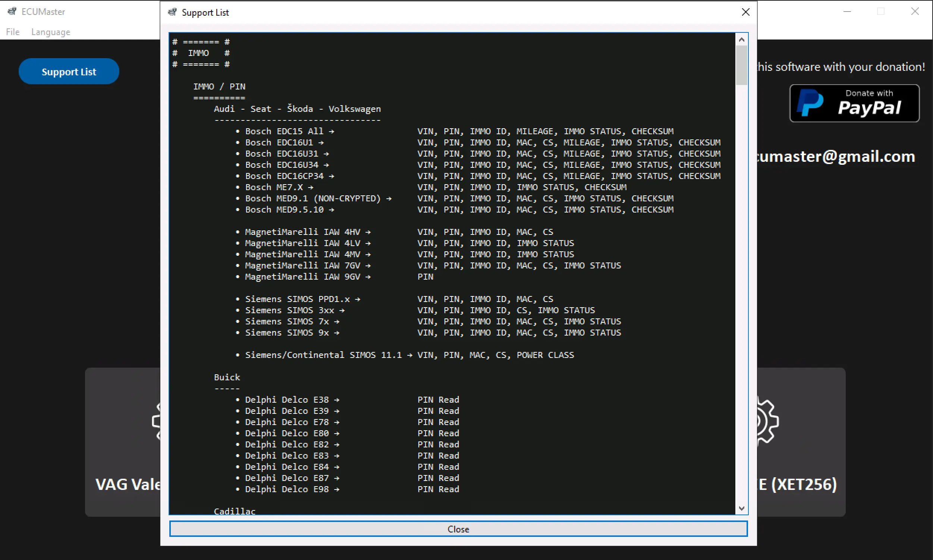Click the ECUMaster app icon in title bar
The height and width of the screenshot is (560, 933).
12,12
